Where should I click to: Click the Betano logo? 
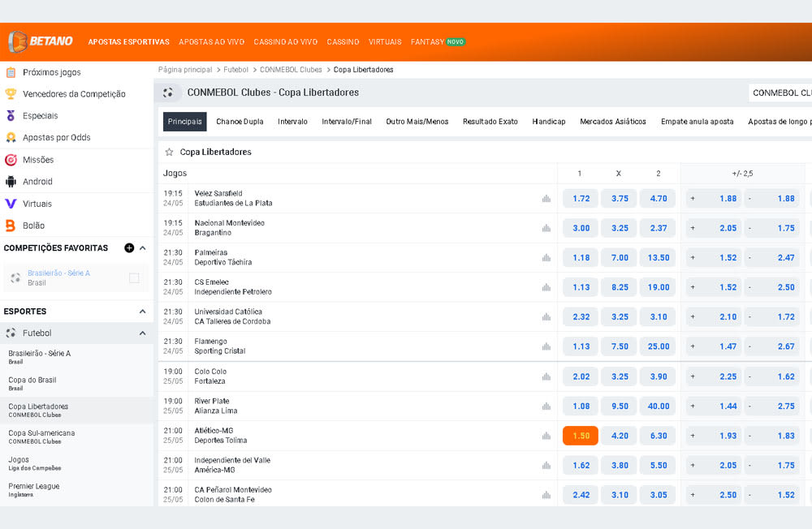click(41, 41)
